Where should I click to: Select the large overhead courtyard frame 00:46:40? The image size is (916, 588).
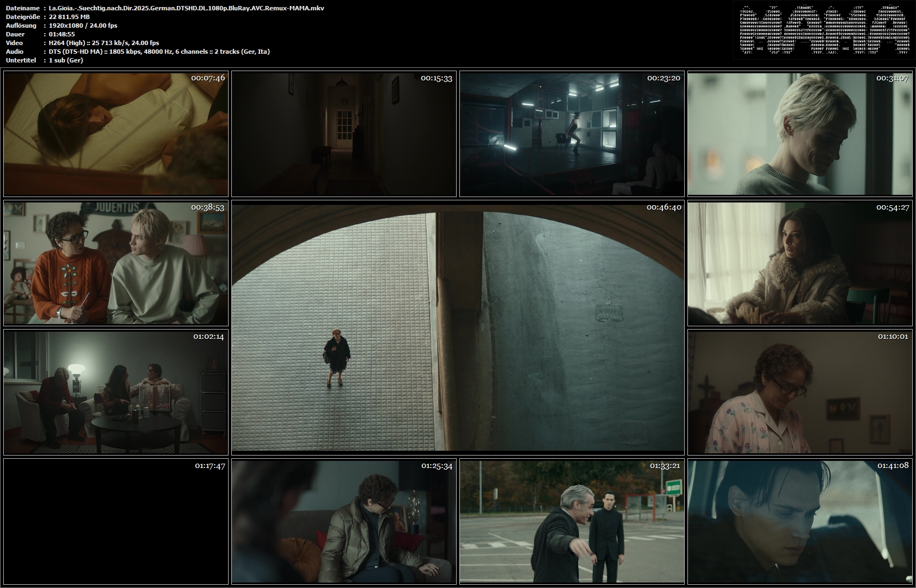click(x=458, y=328)
